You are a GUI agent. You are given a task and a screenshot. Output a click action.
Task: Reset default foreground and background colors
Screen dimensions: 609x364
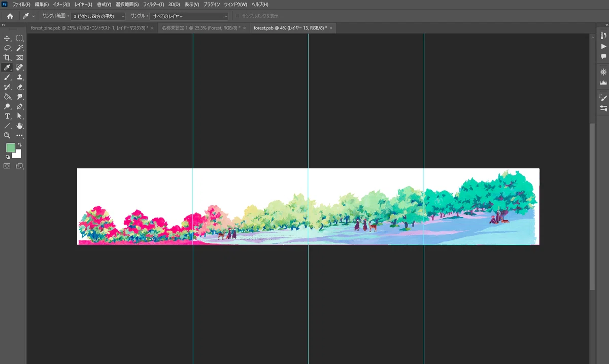click(8, 157)
